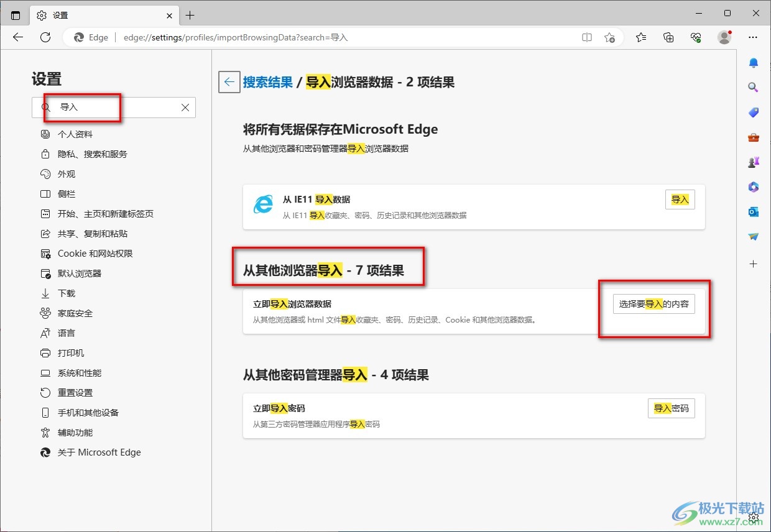The width and height of the screenshot is (771, 532).
Task: Click the Edge site info badge
Action: click(91, 37)
